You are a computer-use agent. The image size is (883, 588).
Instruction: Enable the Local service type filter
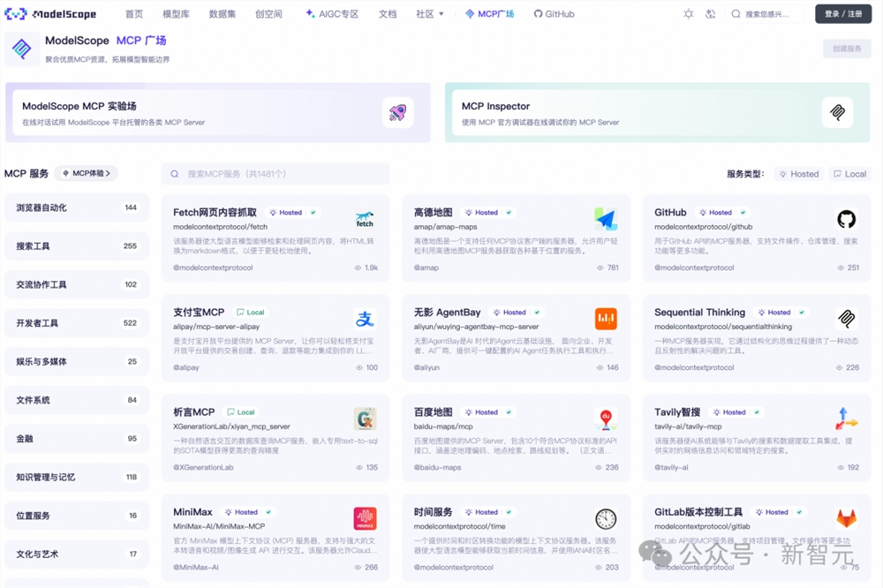coord(849,173)
